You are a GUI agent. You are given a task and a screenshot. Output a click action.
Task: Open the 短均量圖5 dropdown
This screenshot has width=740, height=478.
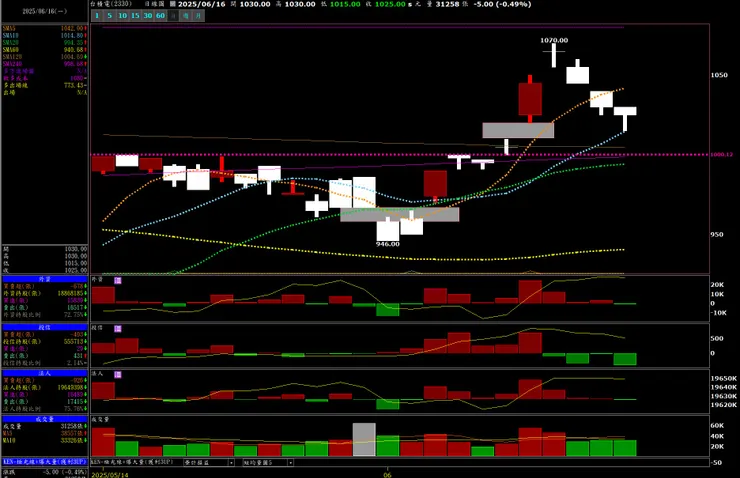[268, 462]
